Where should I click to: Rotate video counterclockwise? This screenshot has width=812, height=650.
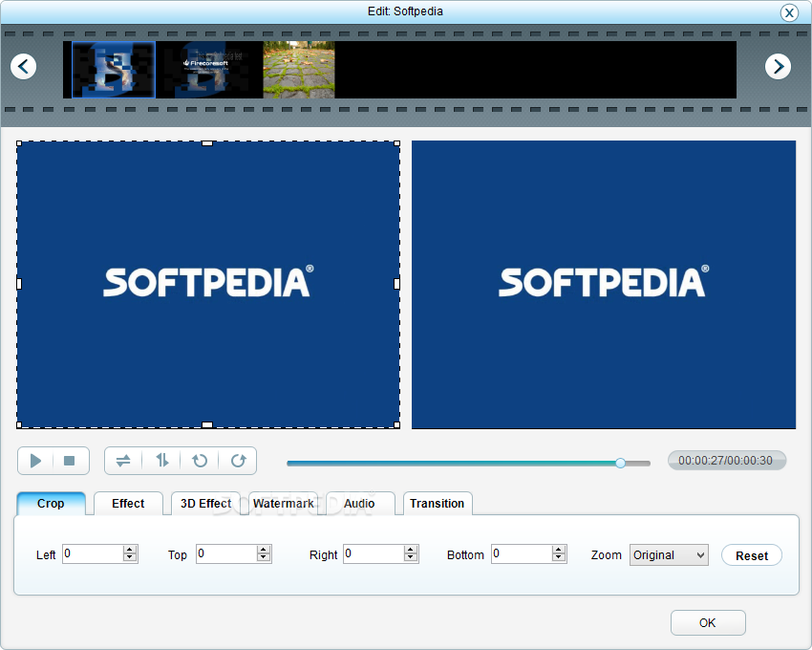pos(200,461)
